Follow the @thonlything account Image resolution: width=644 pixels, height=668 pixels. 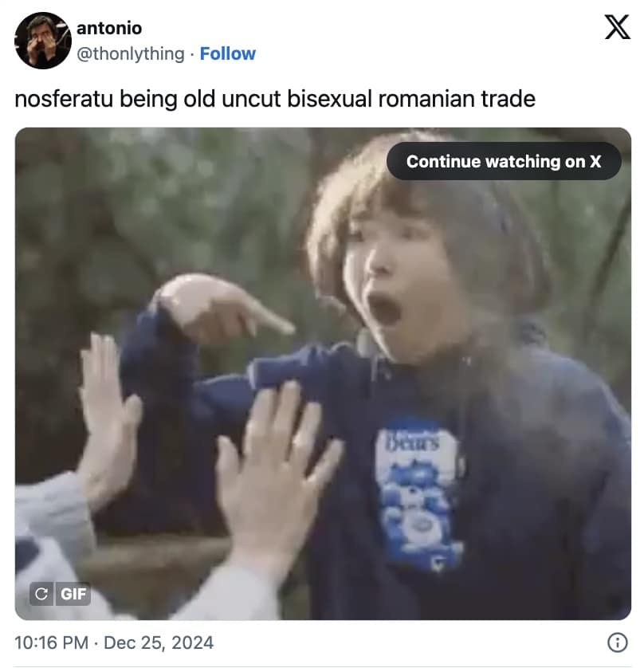tap(227, 53)
